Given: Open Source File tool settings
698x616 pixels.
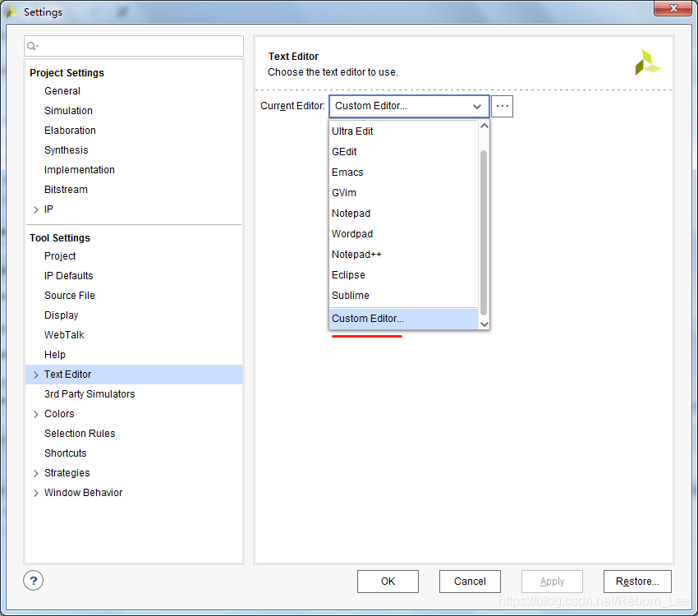Looking at the screenshot, I should click(x=70, y=296).
